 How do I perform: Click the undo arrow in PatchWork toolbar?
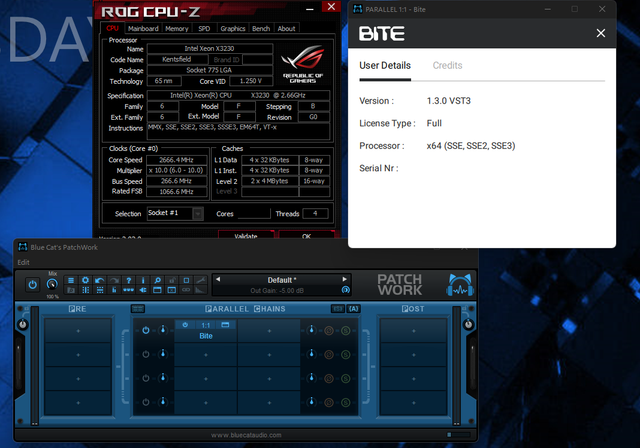pyautogui.click(x=100, y=280)
